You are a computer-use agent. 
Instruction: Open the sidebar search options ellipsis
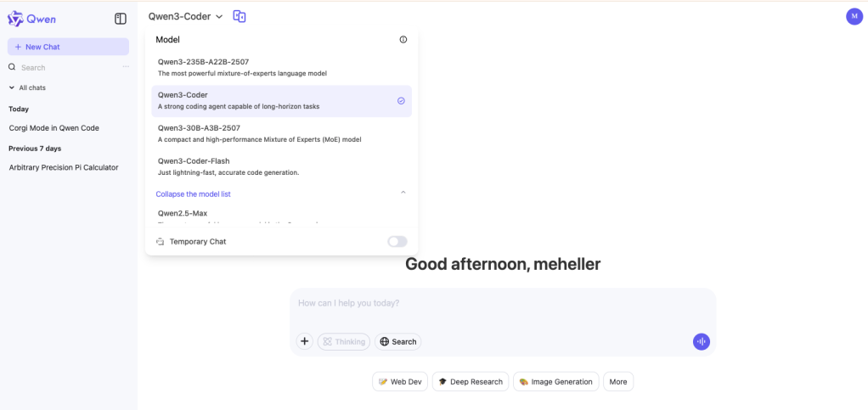[126, 67]
